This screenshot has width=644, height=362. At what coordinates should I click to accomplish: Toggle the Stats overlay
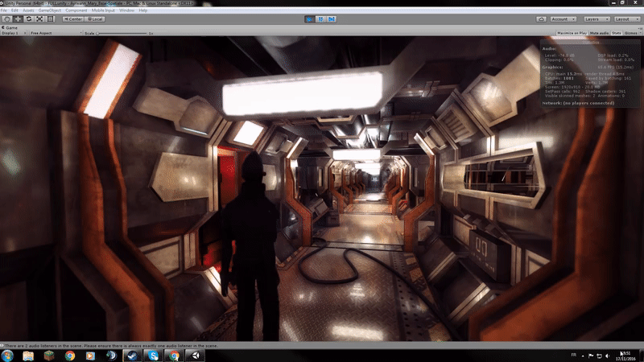pos(617,33)
